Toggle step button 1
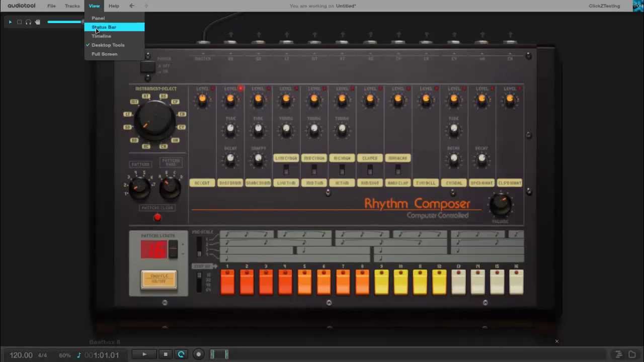Screen dimensions: 644x362 (227, 282)
